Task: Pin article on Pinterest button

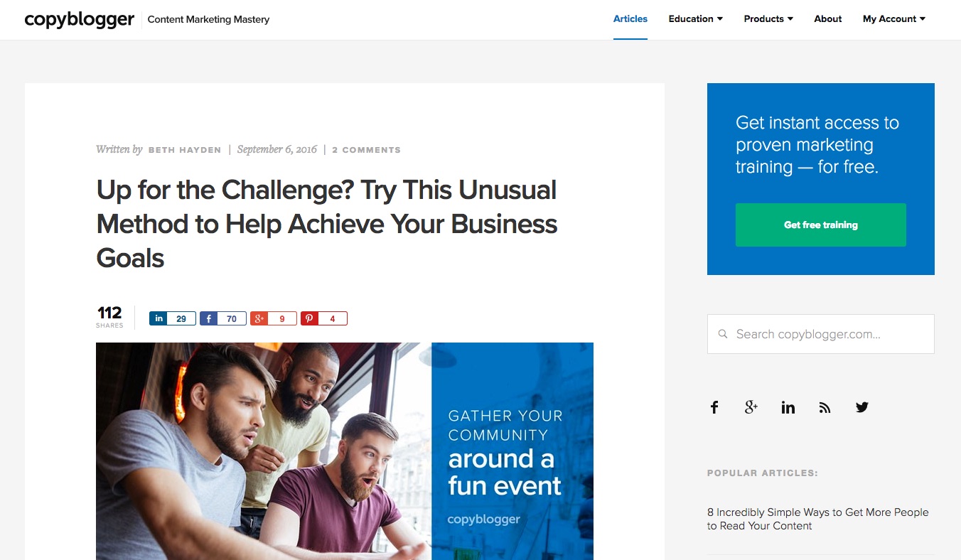Action: pyautogui.click(x=323, y=318)
